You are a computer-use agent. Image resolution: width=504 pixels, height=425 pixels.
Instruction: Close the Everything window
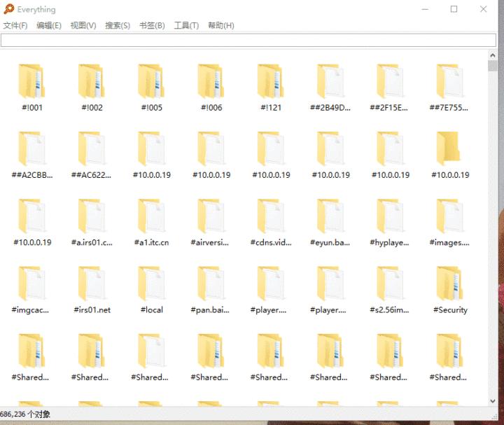coord(483,9)
